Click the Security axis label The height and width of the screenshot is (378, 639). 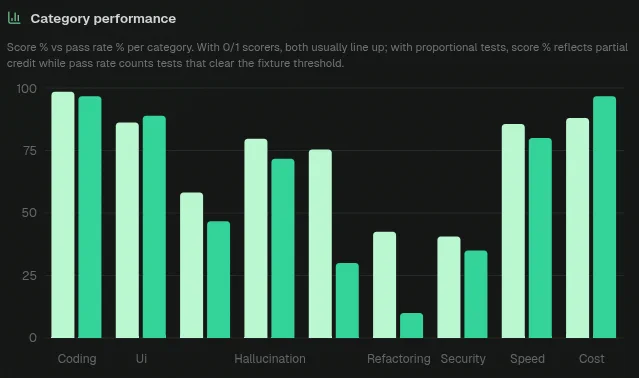point(463,359)
